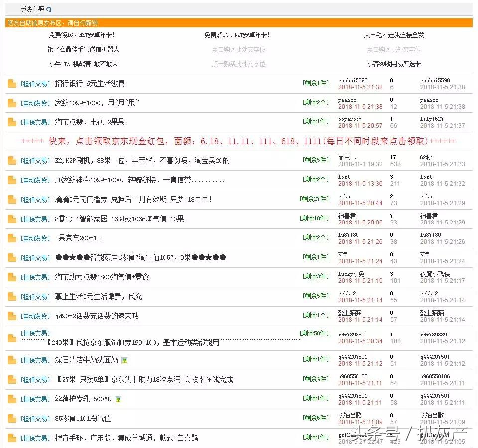The image size is (478, 448).
Task: Click the folder icon beside 家纺1099-1000 thread
Action: coord(11,103)
